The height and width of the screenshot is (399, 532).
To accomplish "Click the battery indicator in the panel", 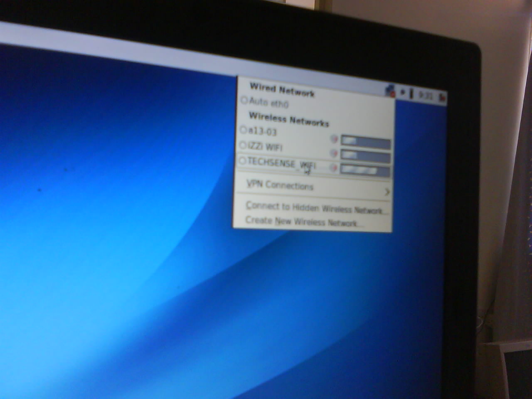I will click(x=411, y=94).
